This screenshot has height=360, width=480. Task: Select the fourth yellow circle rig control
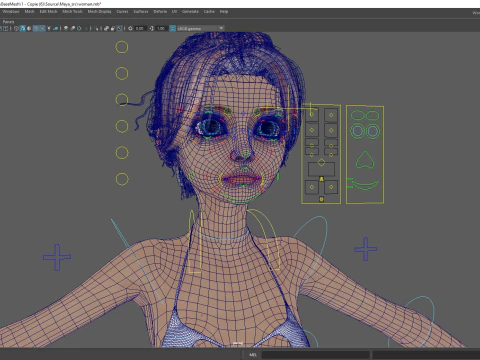coord(122,126)
